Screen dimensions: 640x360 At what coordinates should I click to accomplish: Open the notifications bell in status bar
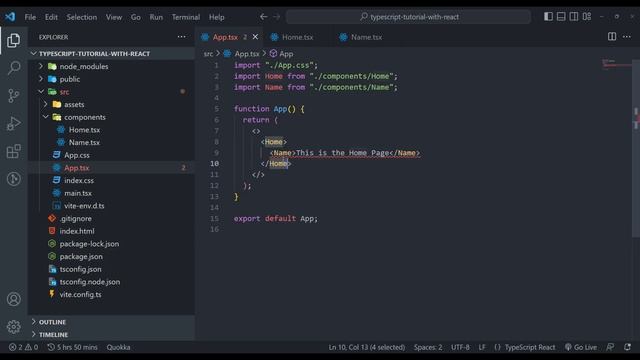(627, 347)
